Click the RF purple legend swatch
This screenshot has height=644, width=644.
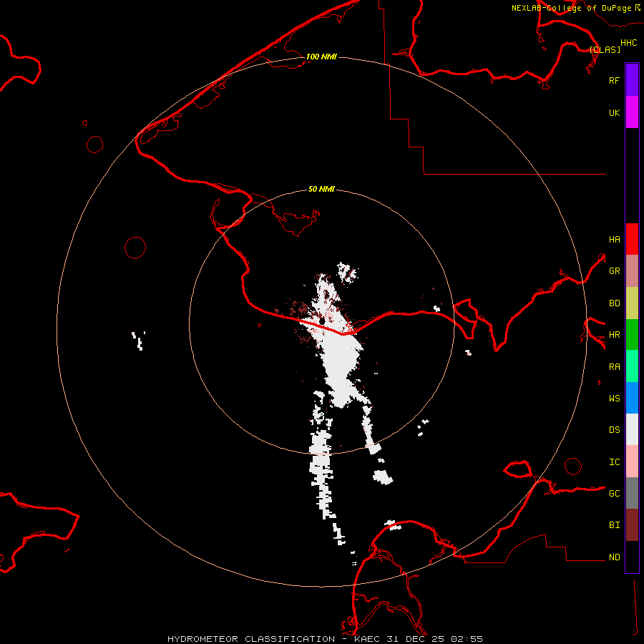[632, 80]
